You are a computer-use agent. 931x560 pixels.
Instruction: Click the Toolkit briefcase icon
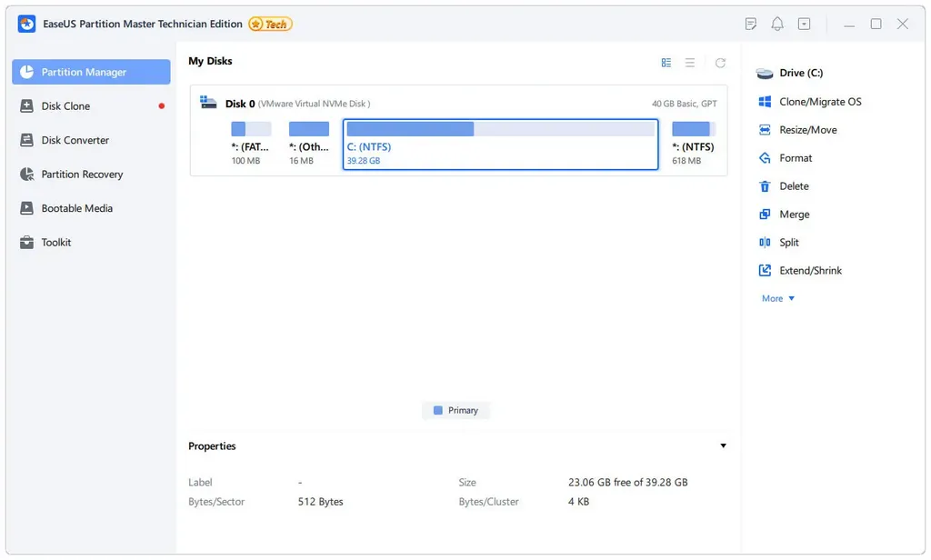coord(26,243)
